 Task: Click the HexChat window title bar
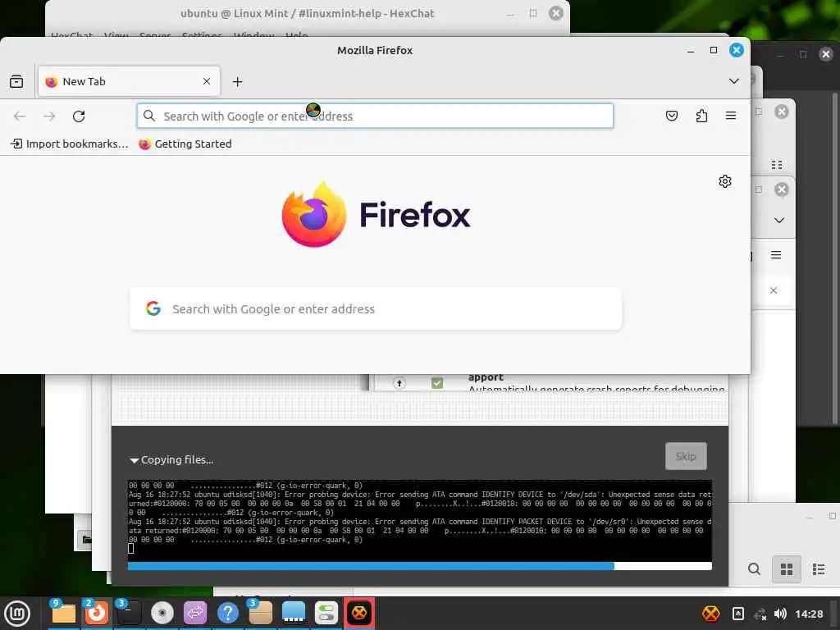tap(307, 13)
